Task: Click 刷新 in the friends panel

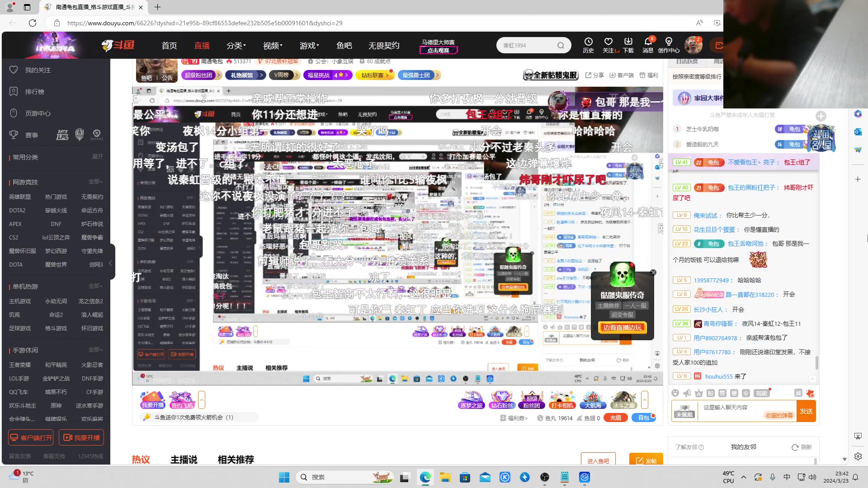Action: click(802, 447)
